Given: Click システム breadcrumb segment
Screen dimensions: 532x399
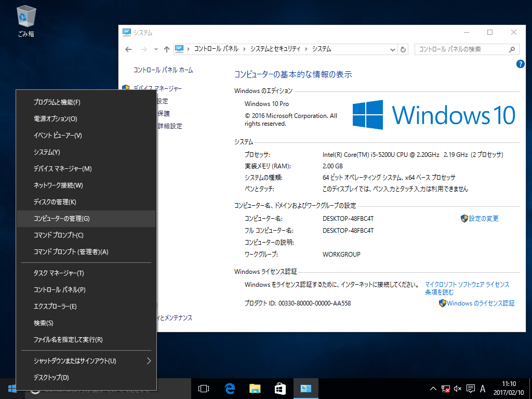Looking at the screenshot, I should click(321, 49).
